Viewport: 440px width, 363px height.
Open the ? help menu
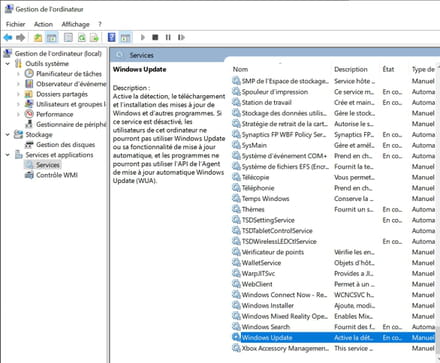pos(100,24)
